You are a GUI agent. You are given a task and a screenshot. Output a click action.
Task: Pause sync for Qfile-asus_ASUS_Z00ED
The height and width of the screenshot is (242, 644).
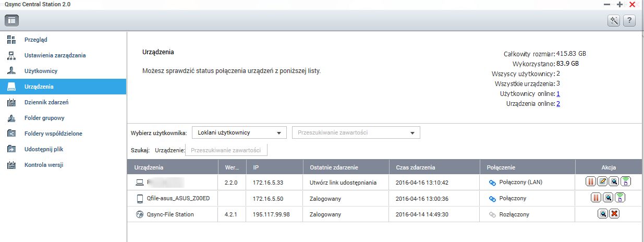point(597,198)
